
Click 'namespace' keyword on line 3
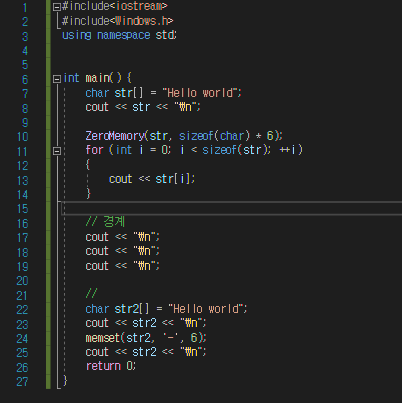tap(123, 35)
